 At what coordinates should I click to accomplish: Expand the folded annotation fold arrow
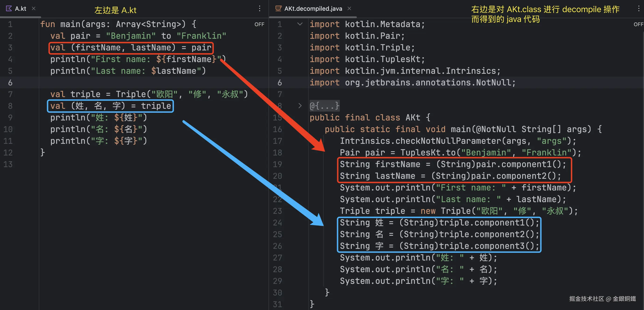pos(300,106)
